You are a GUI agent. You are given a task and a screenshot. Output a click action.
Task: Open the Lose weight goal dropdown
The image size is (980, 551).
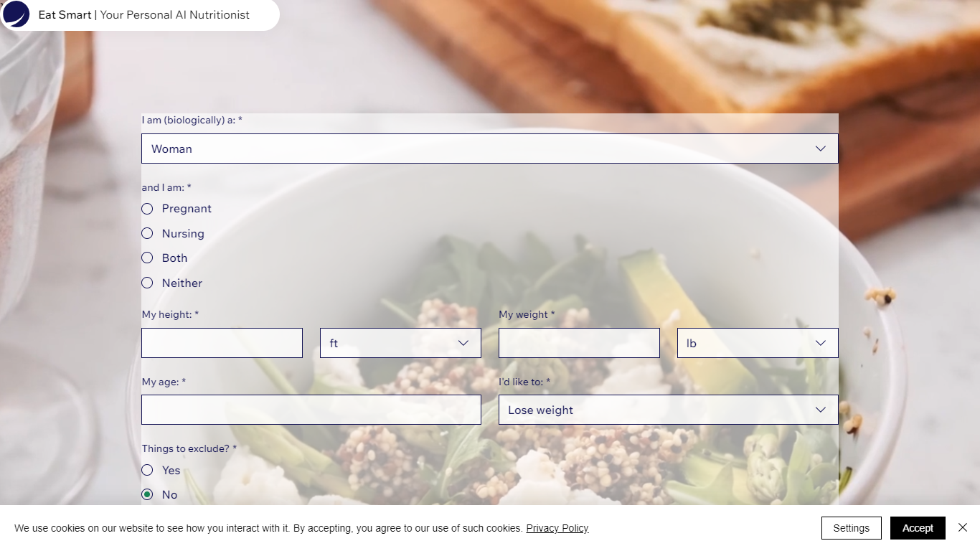click(x=669, y=410)
